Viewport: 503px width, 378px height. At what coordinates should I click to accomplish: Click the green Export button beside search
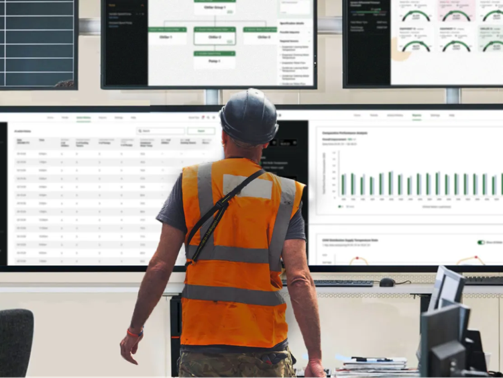click(x=201, y=131)
